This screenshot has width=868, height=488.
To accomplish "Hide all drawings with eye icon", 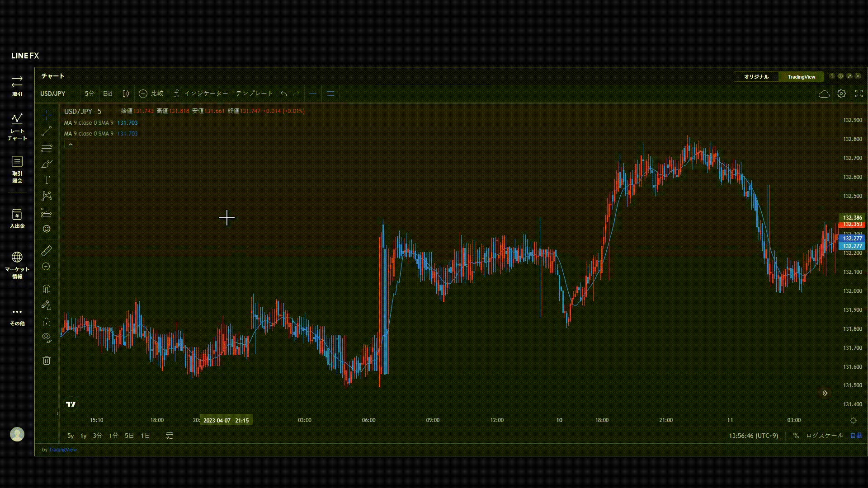I will [47, 338].
